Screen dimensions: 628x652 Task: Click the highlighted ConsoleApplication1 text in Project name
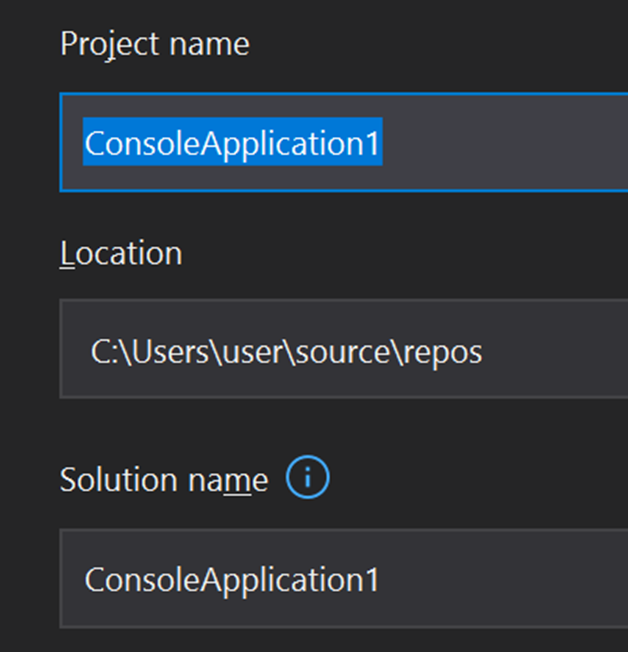[232, 143]
